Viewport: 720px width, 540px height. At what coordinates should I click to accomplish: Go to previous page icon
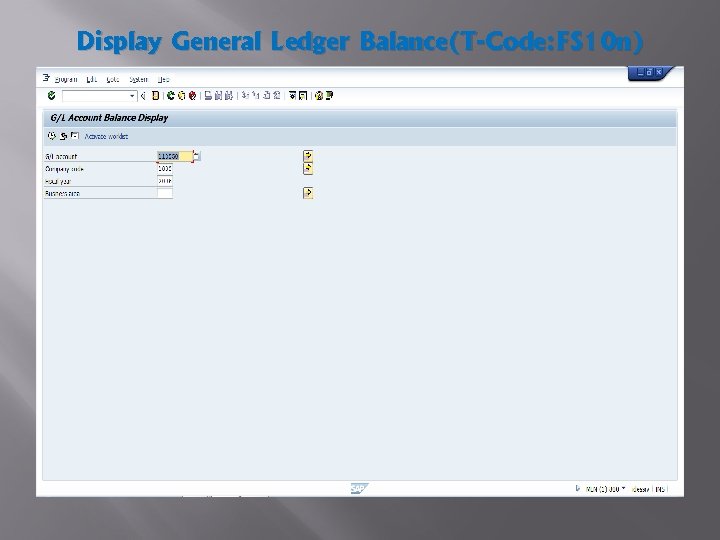pos(256,96)
